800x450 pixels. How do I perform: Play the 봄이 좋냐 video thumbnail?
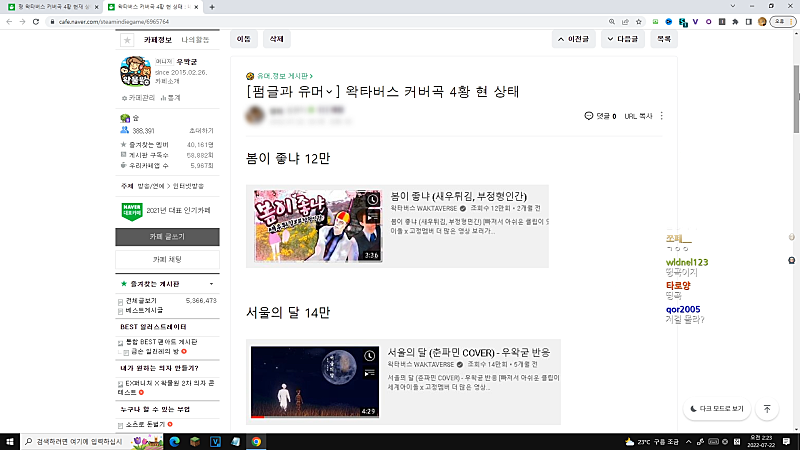(318, 226)
